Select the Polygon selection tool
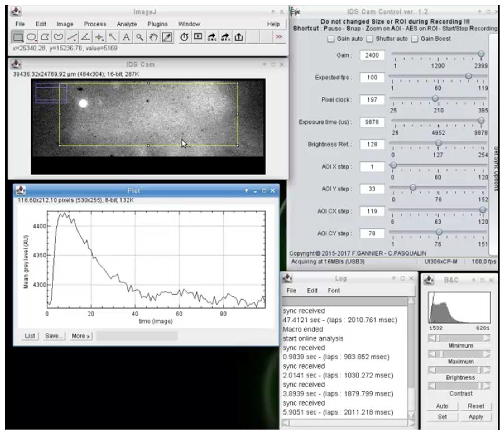This screenshot has height=435, width=504. point(45,37)
